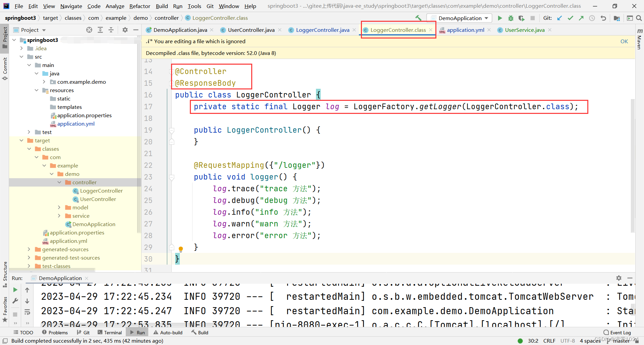Open the Refactor menu
Viewport: 644px width, 345px height.
pos(140,6)
